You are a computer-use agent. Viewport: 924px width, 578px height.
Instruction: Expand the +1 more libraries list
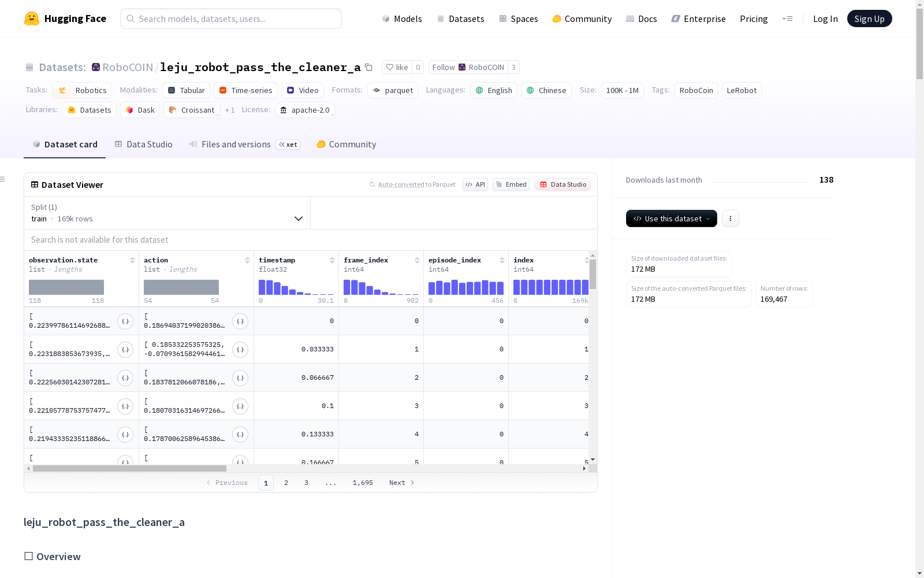(x=230, y=110)
